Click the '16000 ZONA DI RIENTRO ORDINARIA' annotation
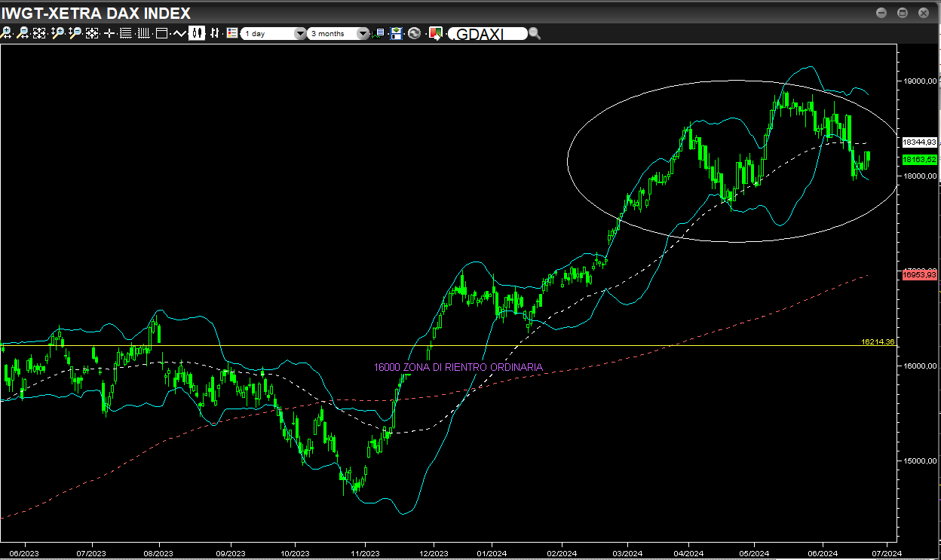941x560 pixels. pyautogui.click(x=458, y=367)
